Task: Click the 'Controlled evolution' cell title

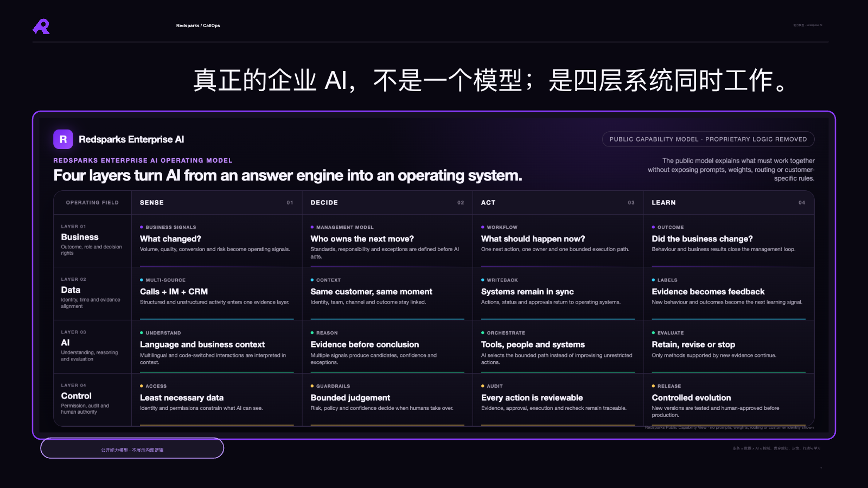Action: 691,397
